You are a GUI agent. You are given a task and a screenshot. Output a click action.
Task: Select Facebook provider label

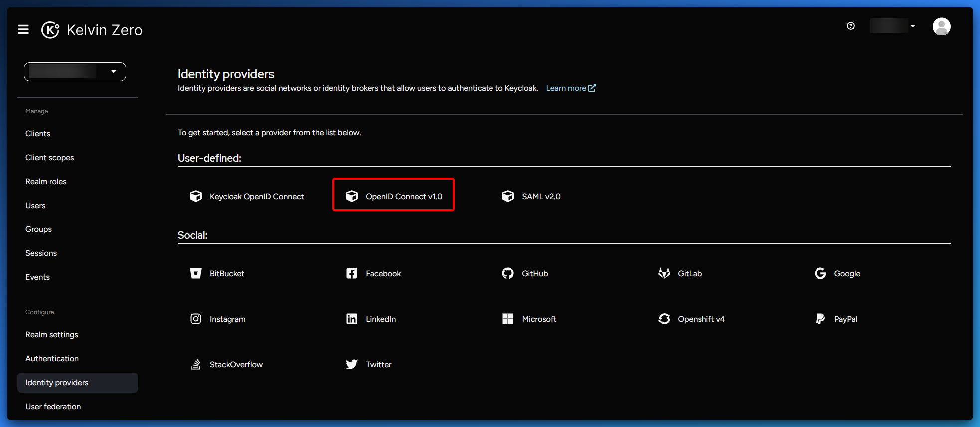[383, 274]
